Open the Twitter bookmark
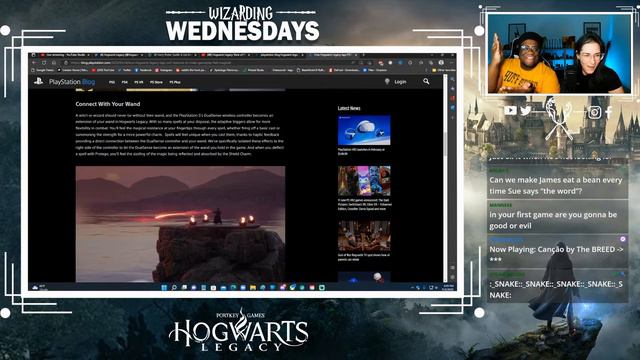Viewport: 640px width, 360px height. [x=124, y=70]
